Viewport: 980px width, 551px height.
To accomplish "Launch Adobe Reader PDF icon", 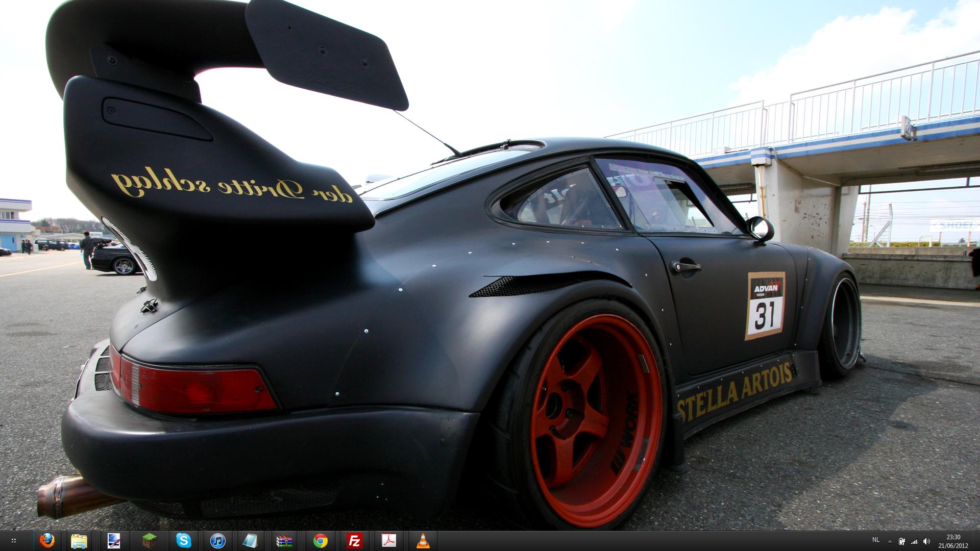I will 389,541.
